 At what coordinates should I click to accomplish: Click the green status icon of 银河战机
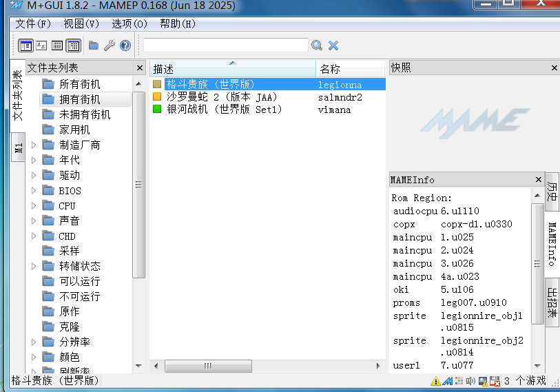pyautogui.click(x=157, y=109)
